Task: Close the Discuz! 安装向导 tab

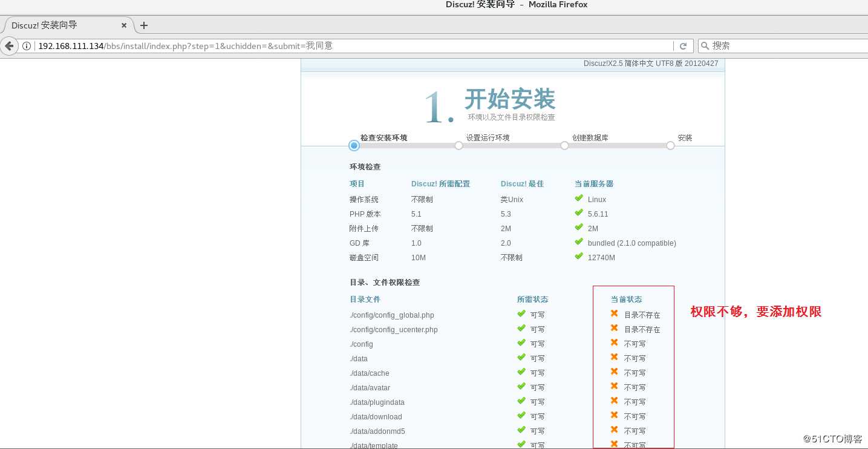Action: (x=124, y=25)
